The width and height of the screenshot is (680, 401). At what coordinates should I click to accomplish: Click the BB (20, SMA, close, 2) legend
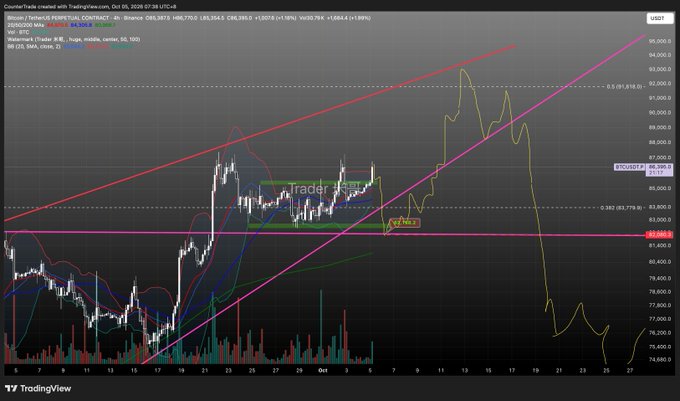tap(69, 46)
